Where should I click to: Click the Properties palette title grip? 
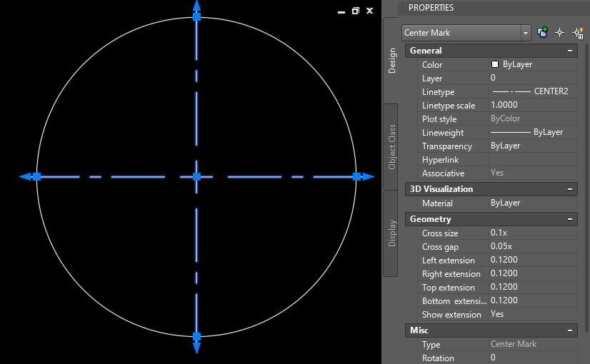coord(403,8)
